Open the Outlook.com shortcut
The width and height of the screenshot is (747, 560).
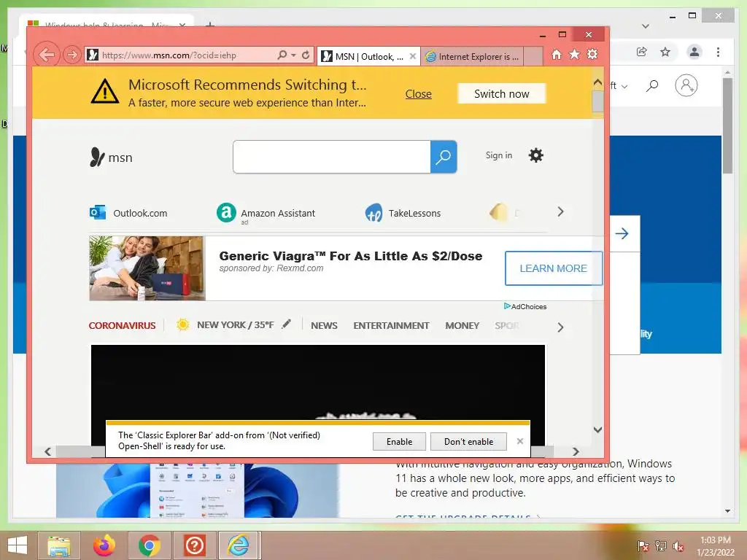[128, 213]
